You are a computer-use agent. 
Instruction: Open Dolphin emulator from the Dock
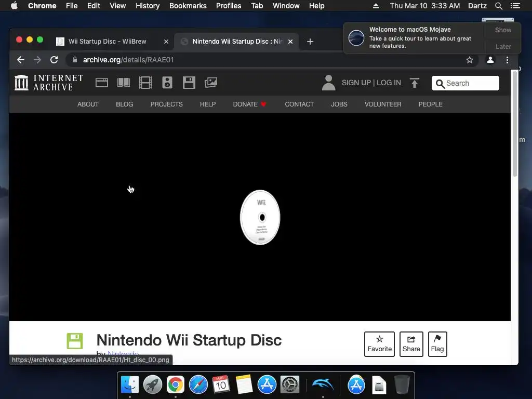pos(323,384)
